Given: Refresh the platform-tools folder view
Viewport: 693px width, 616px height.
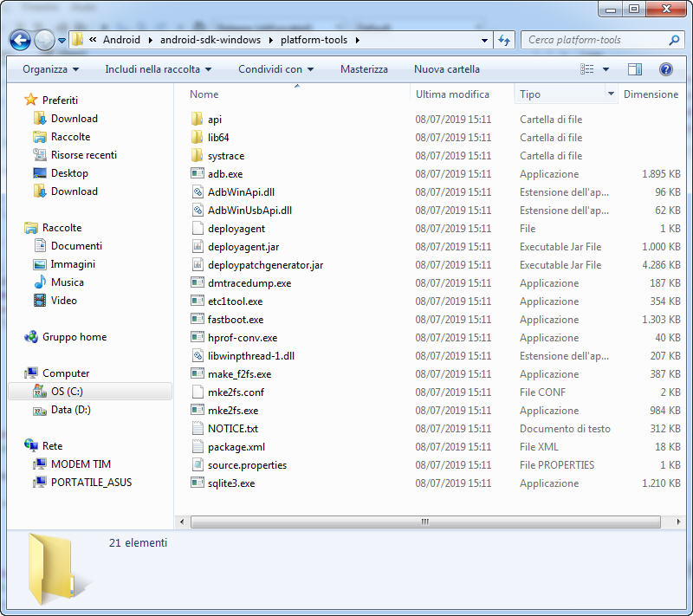Looking at the screenshot, I should (x=504, y=40).
